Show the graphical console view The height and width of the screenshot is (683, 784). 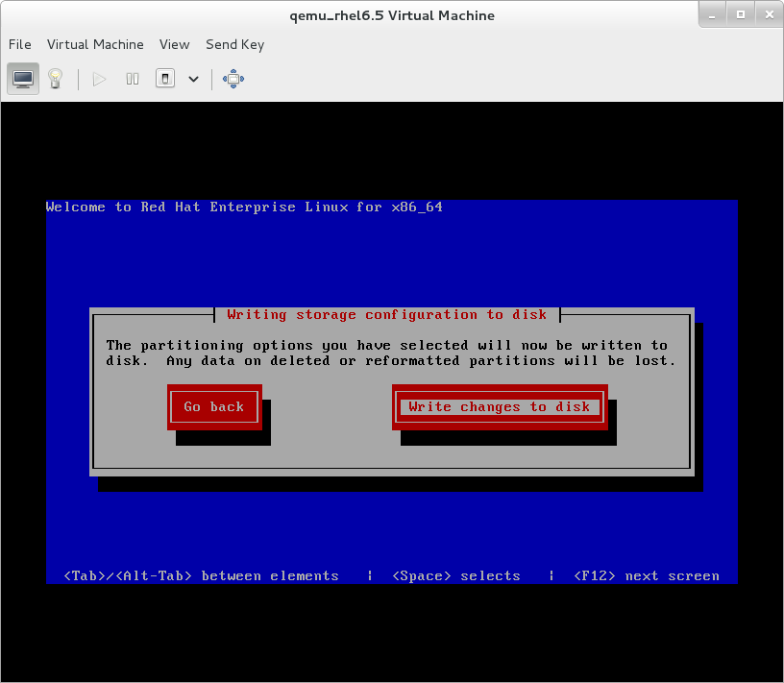tap(23, 79)
